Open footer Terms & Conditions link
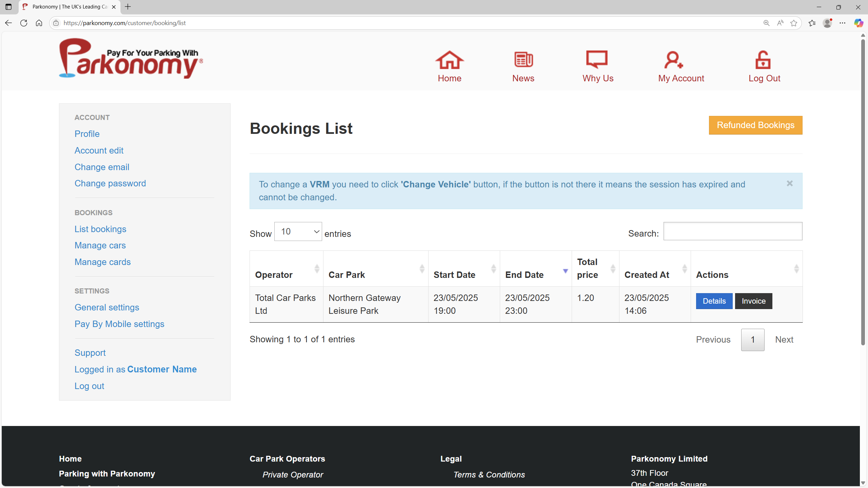 (489, 475)
